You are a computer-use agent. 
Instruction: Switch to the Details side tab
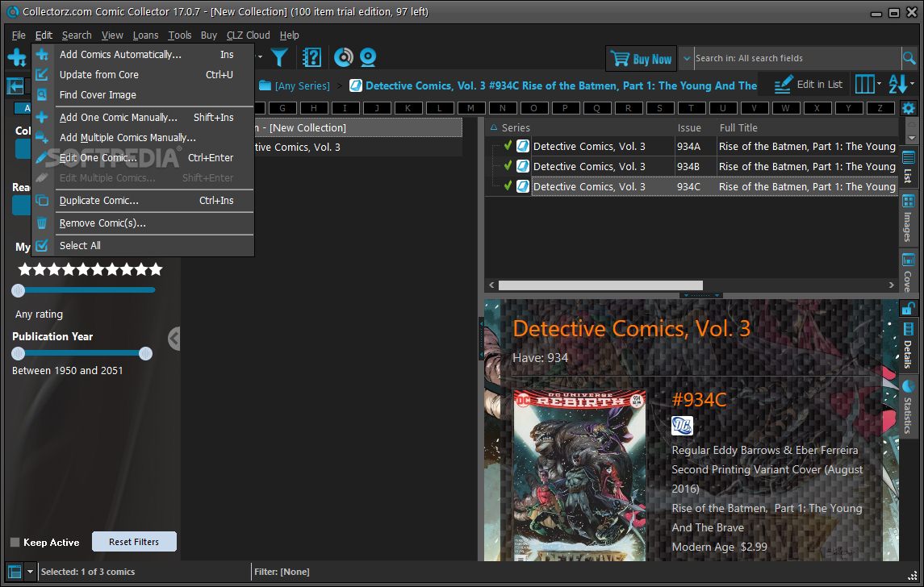pos(908,346)
